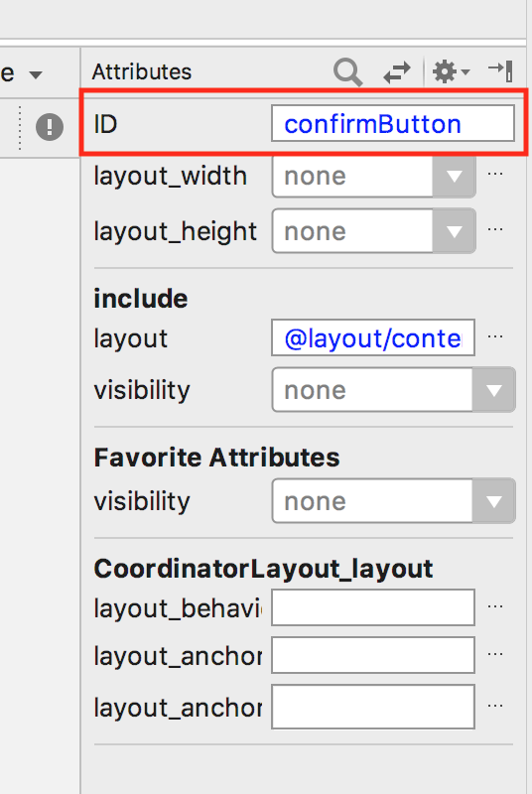Open ellipsis button beside layout_width
The width and height of the screenshot is (532, 794).
click(x=495, y=175)
